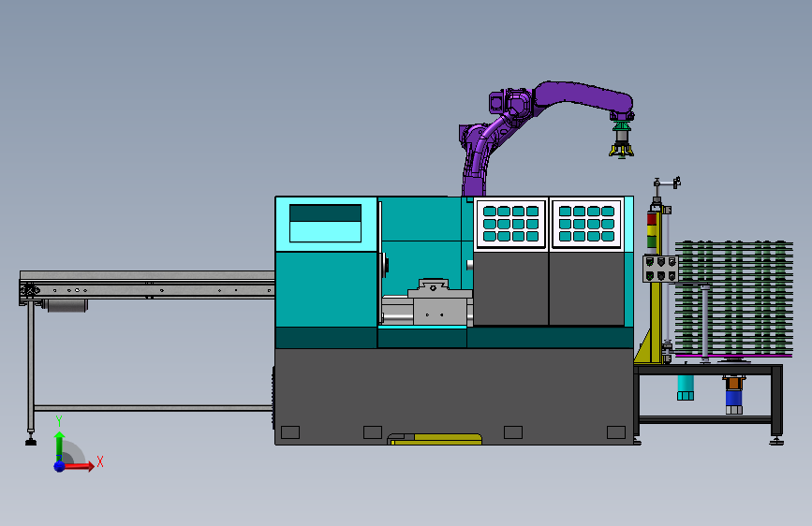Click the blue origin ball of triad

[59, 466]
